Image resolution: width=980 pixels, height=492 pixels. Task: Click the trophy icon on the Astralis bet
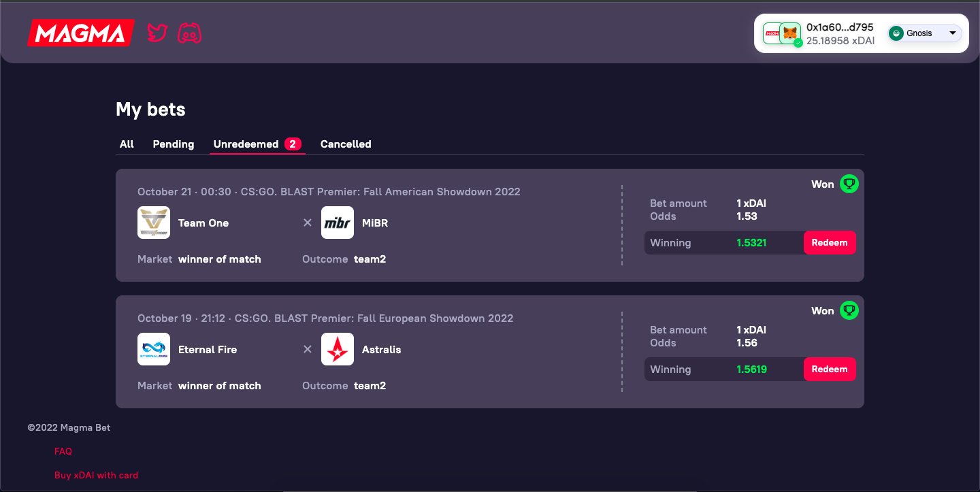click(849, 310)
